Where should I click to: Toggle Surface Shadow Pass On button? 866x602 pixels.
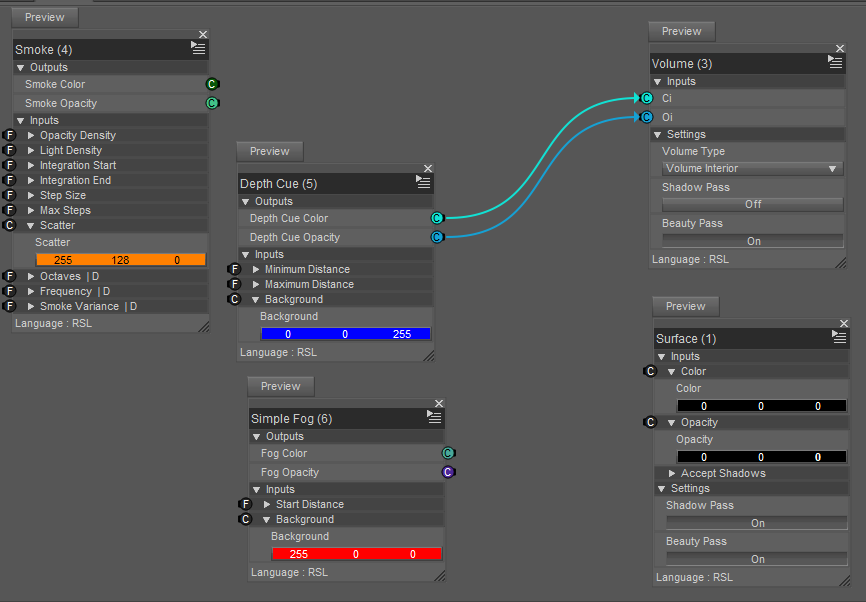[x=757, y=523]
